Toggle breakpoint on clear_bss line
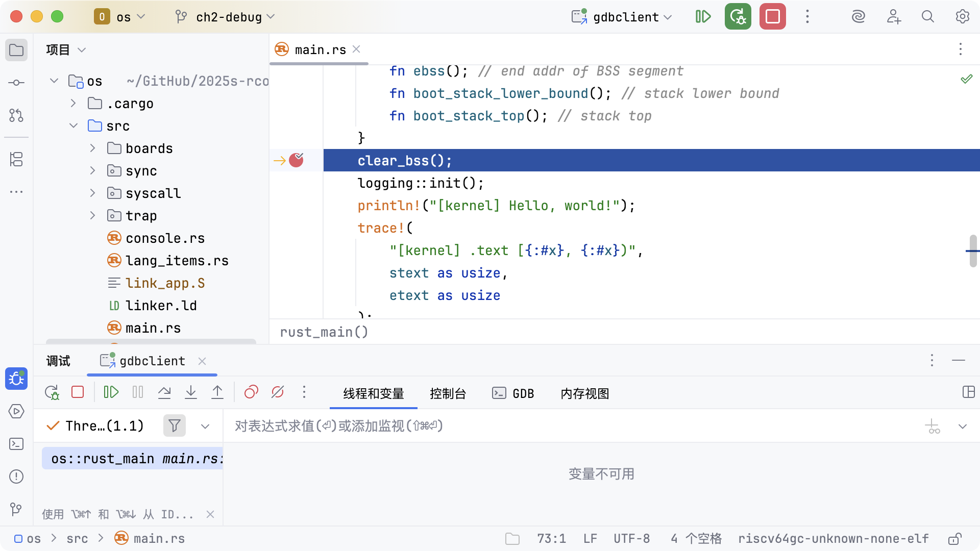Image resolution: width=980 pixels, height=551 pixels. (296, 161)
